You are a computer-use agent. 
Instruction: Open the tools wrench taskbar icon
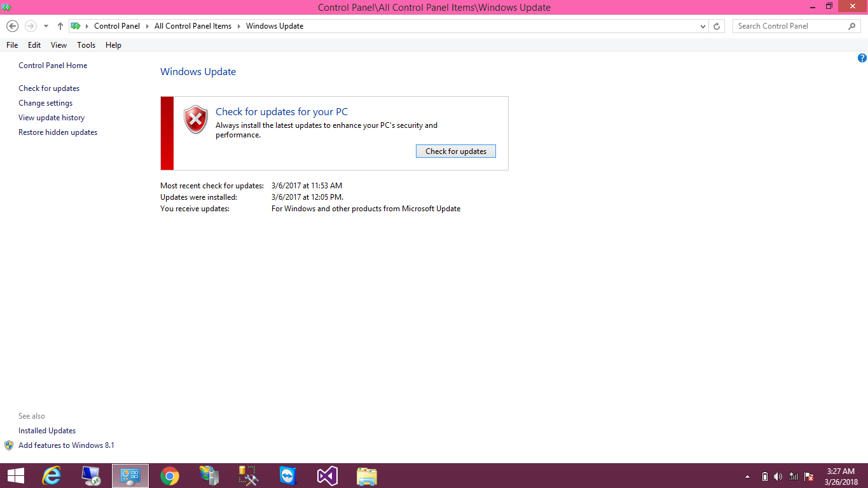[x=249, y=476]
